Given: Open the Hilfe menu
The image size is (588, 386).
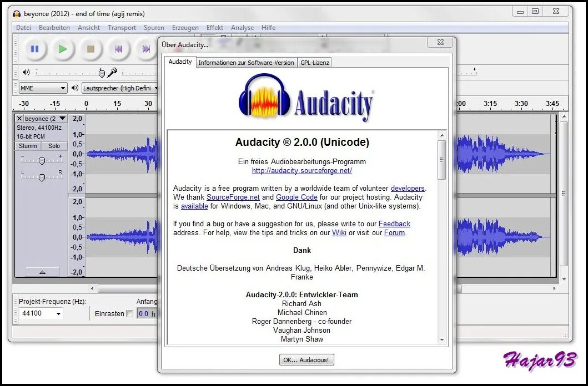Looking at the screenshot, I should 268,28.
